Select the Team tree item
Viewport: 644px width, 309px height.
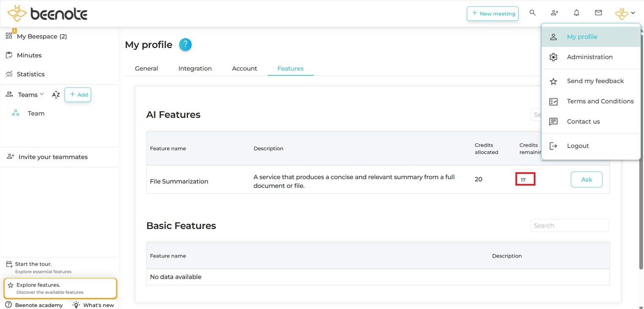click(36, 114)
